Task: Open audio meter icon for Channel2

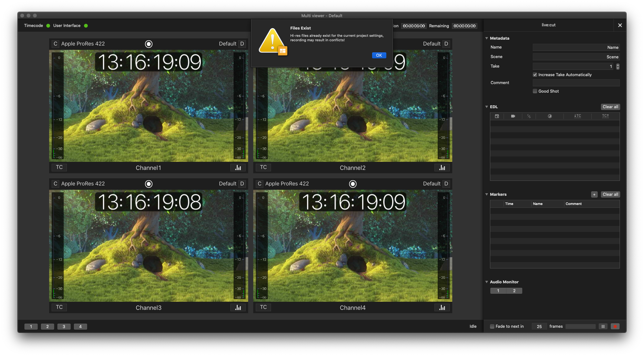Action: 442,168
